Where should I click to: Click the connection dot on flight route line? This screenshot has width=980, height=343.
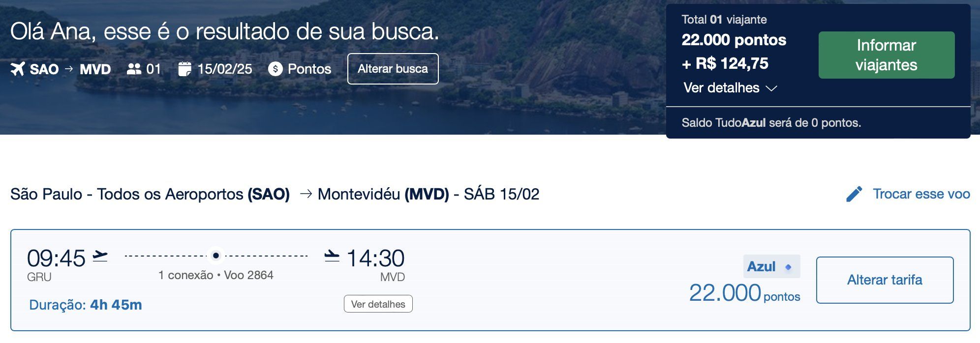coord(215,256)
